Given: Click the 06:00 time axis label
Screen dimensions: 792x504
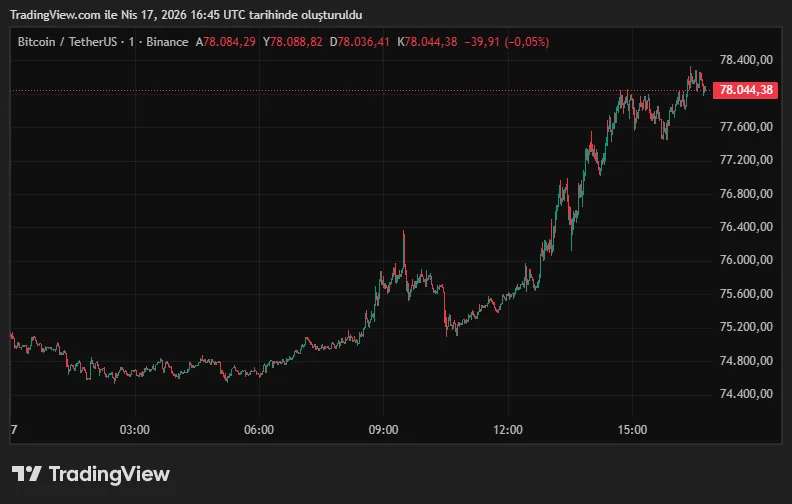Looking at the screenshot, I should (259, 430).
